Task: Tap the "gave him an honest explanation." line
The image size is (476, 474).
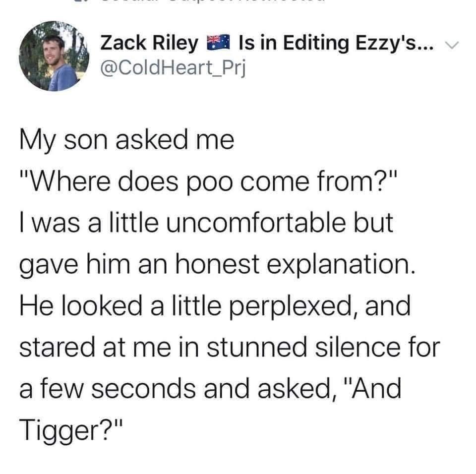Action: (x=217, y=265)
